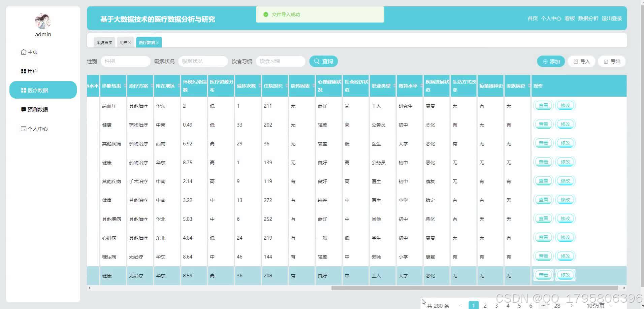Image resolution: width=644 pixels, height=309 pixels.
Task: Sort by the 住院时长 column header
Action: click(275, 86)
